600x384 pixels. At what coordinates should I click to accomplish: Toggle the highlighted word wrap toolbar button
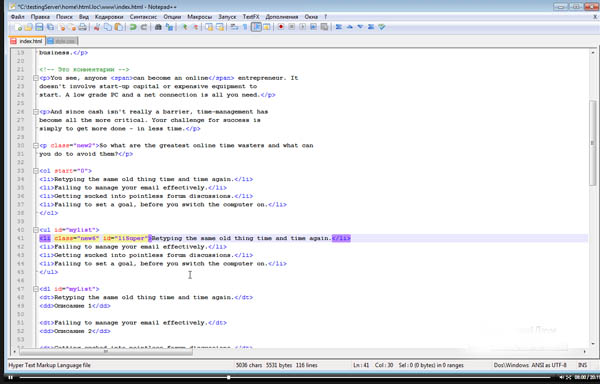(256, 27)
